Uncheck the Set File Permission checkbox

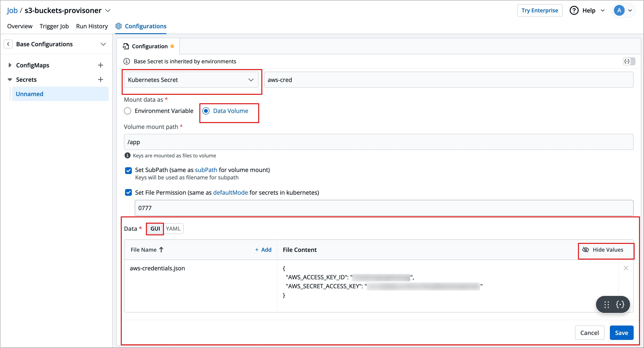[128, 192]
